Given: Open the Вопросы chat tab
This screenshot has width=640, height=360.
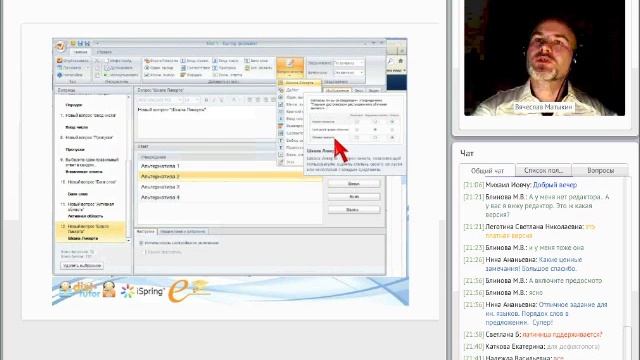Looking at the screenshot, I should click(600, 170).
